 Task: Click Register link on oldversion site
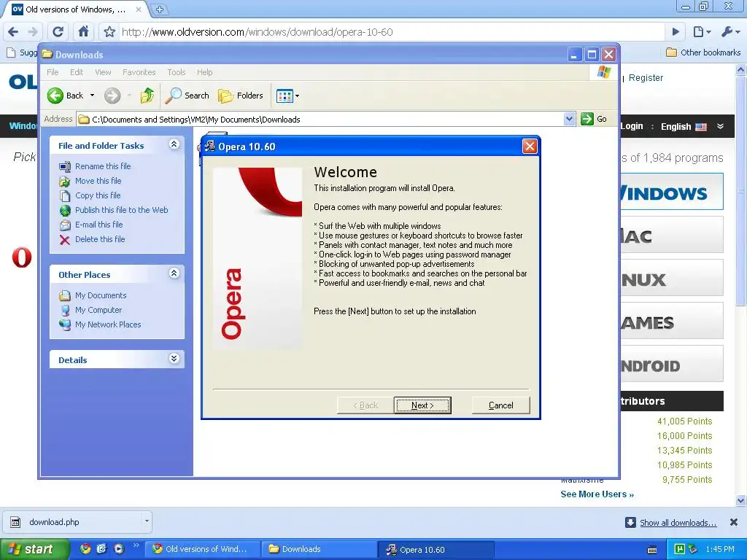[x=646, y=77]
